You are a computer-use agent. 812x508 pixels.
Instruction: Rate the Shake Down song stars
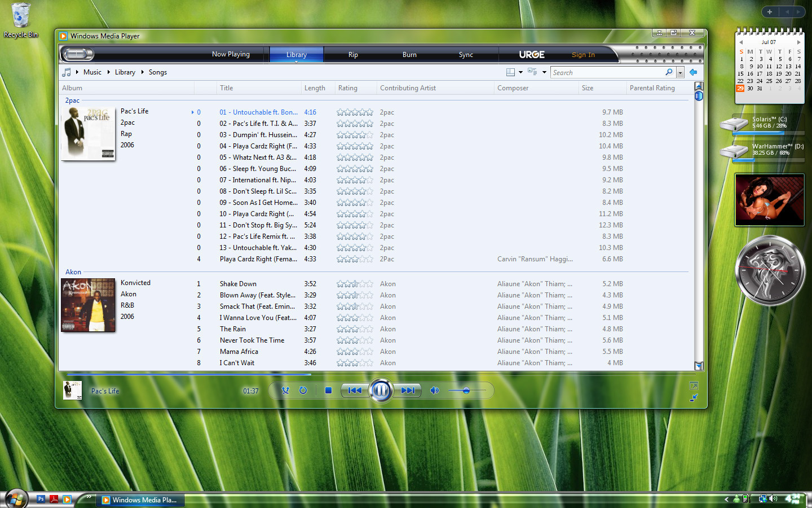pyautogui.click(x=355, y=284)
